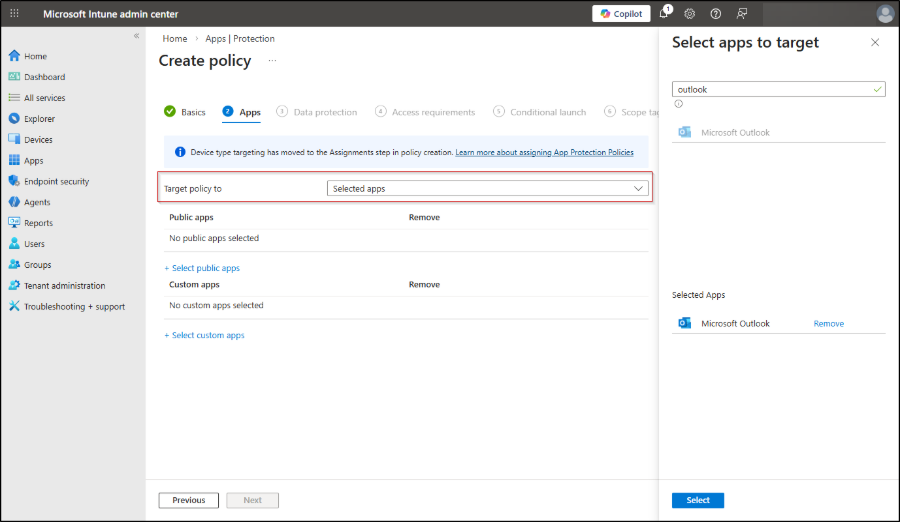900x522 pixels.
Task: Open Endpoint security in sidebar
Action: [x=56, y=182]
